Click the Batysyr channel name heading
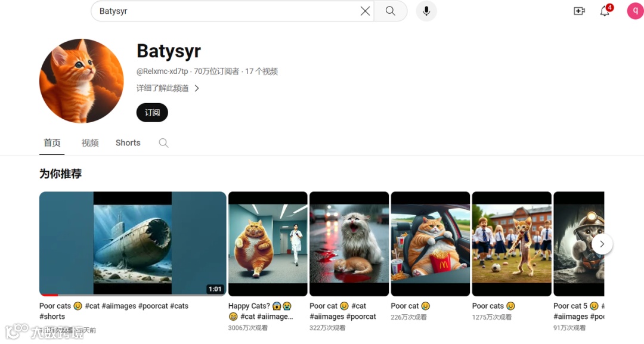Viewport: 644px width, 344px height. coord(169,51)
